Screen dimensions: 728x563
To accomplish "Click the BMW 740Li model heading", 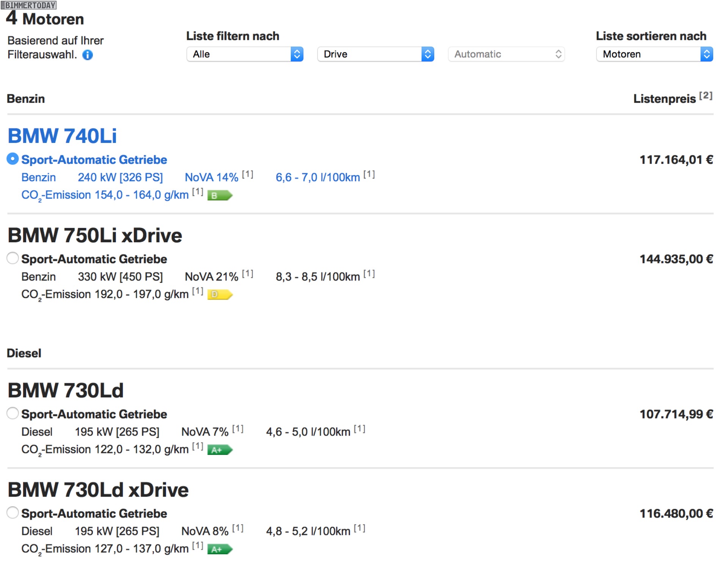I will (x=62, y=136).
